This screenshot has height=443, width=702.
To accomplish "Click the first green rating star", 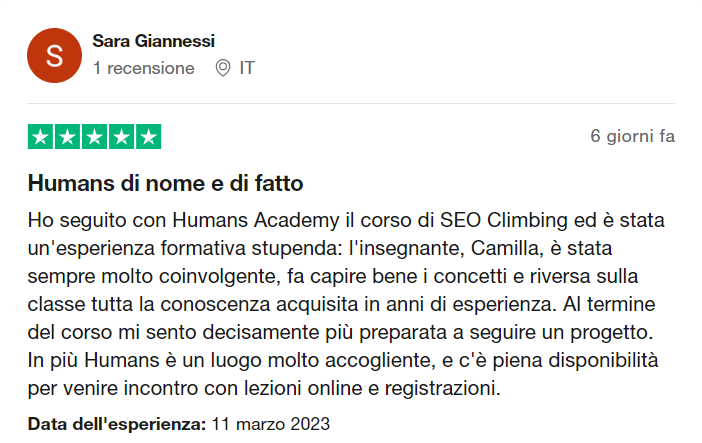I will tap(41, 137).
